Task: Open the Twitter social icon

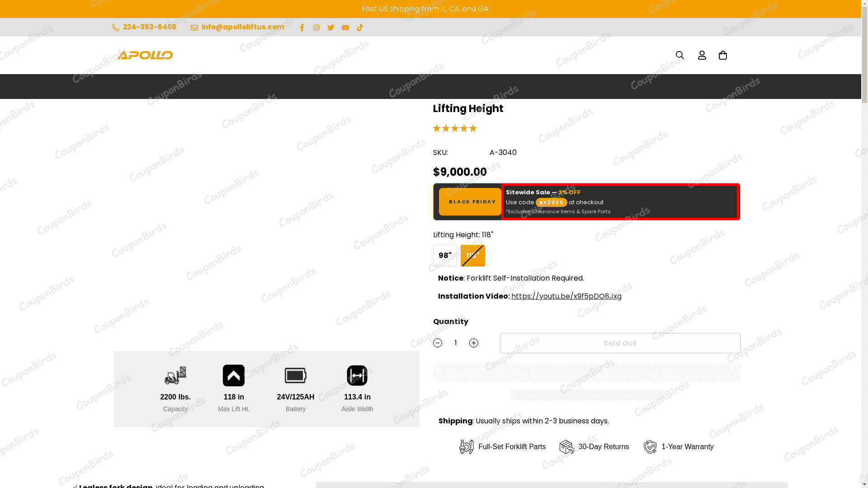Action: [331, 28]
